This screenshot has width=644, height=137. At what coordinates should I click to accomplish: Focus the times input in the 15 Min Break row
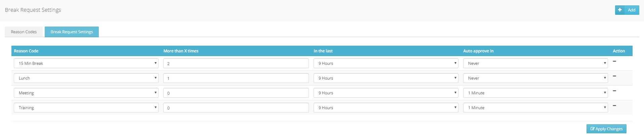(236, 63)
